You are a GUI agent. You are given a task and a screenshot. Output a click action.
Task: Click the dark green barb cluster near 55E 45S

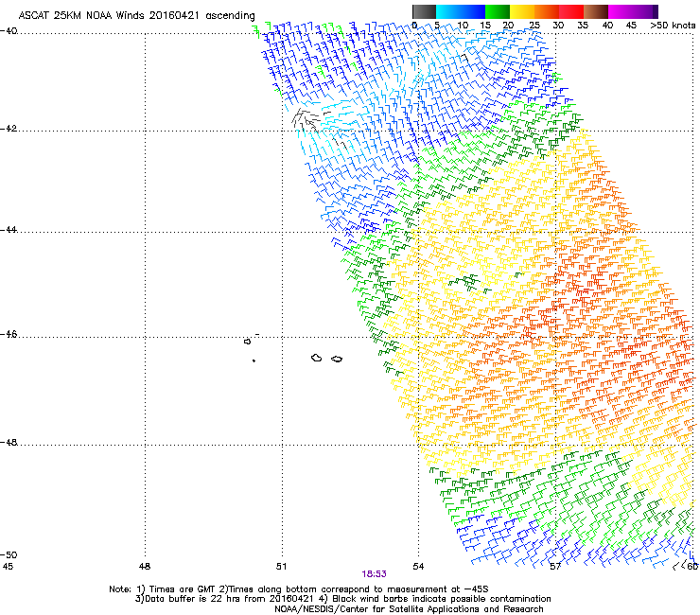click(x=464, y=281)
